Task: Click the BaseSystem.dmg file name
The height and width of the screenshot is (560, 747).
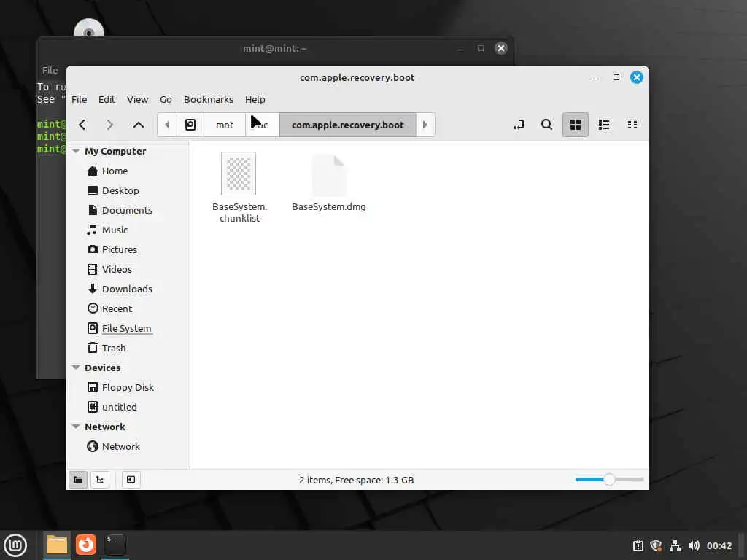Action: click(329, 206)
